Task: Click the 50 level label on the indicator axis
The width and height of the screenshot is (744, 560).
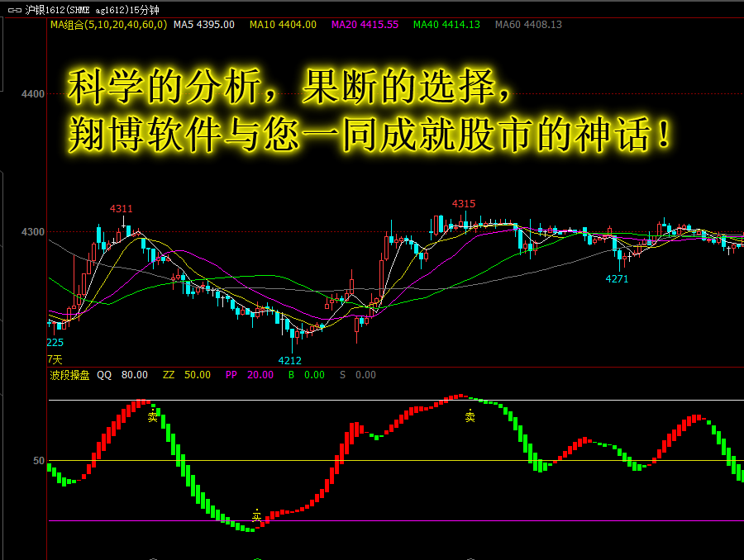Action: tap(39, 460)
